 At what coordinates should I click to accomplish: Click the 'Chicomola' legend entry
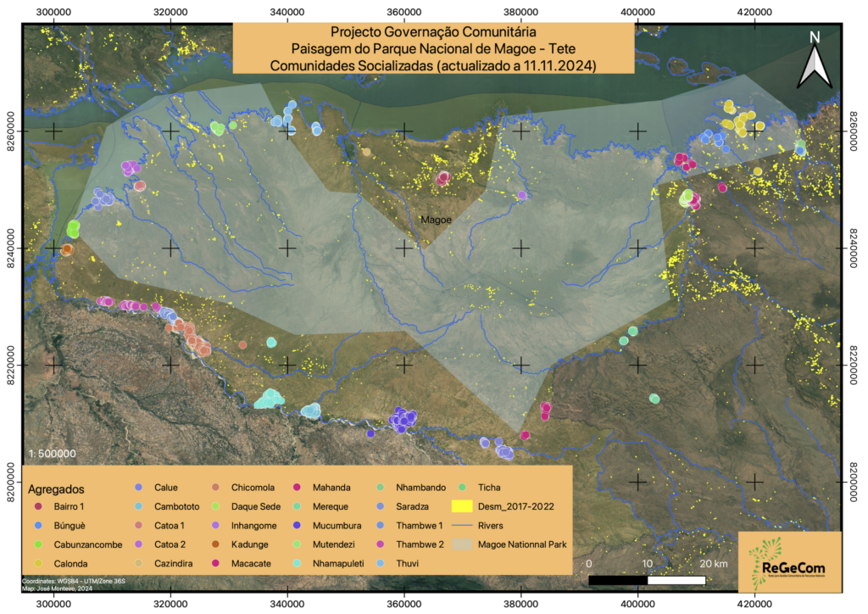click(x=243, y=487)
